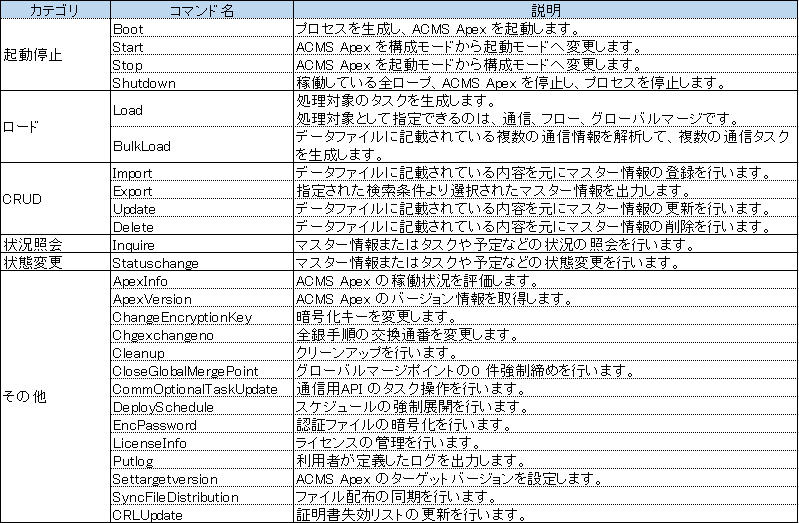Click the description about 認証ファイルの暗号化
Screen dimensions: 799x523
[404, 424]
